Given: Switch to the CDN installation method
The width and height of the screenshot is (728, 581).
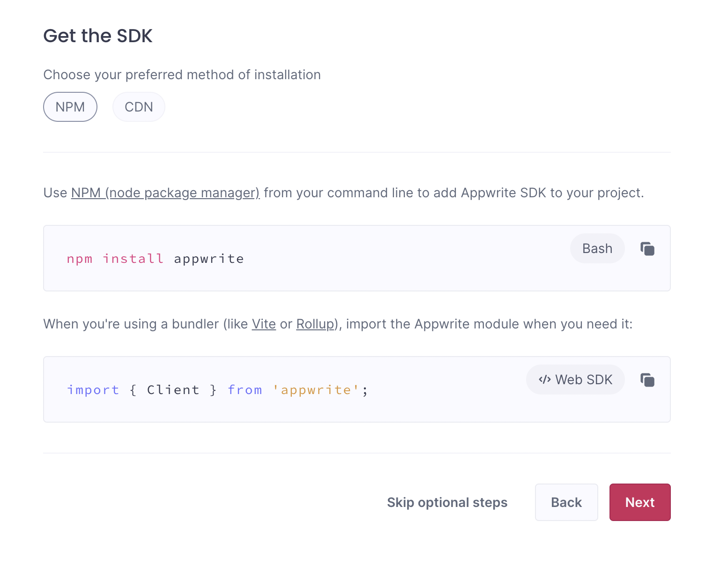Looking at the screenshot, I should pos(139,107).
